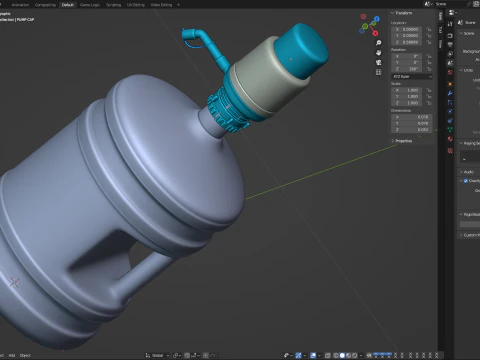Open the pivot point dropdown
Viewport: 480px width, 360px height.
point(177,355)
